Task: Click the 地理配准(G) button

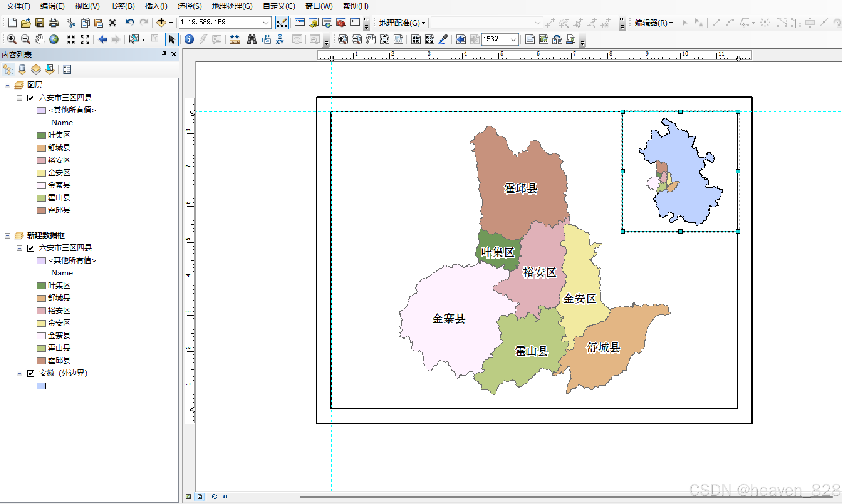Action: [401, 23]
